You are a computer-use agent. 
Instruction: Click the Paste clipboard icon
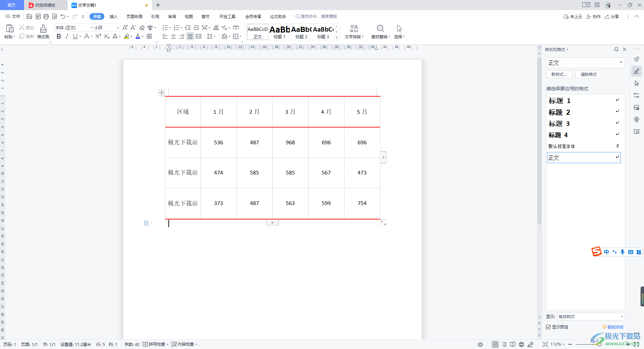(x=10, y=28)
